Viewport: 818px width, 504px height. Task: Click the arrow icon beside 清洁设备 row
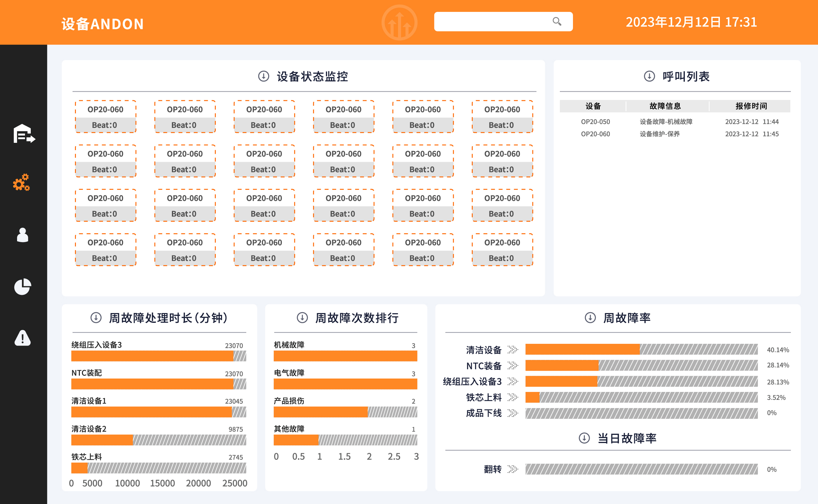point(513,349)
